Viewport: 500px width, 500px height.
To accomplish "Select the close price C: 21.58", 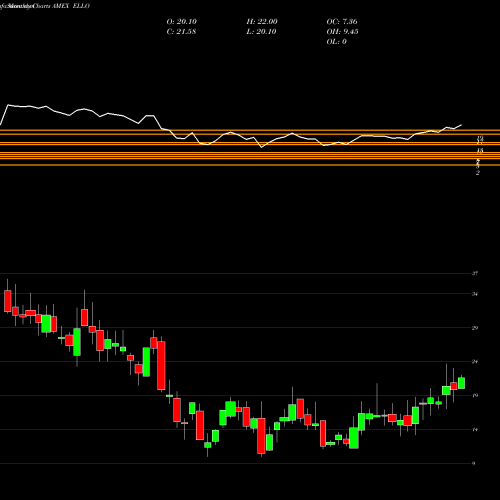I will pos(181,32).
